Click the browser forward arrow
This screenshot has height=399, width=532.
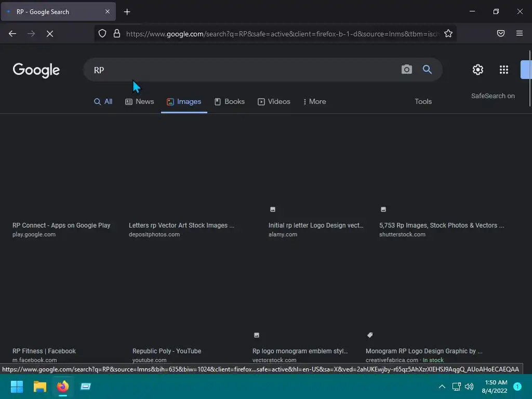31,34
